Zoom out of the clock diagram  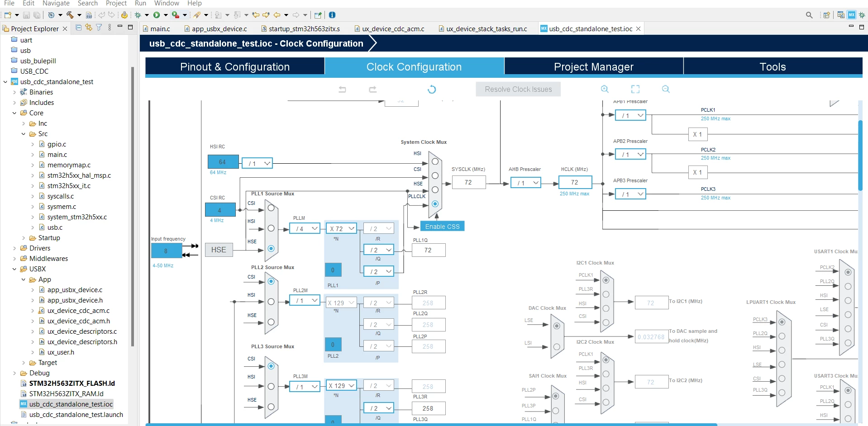[666, 89]
